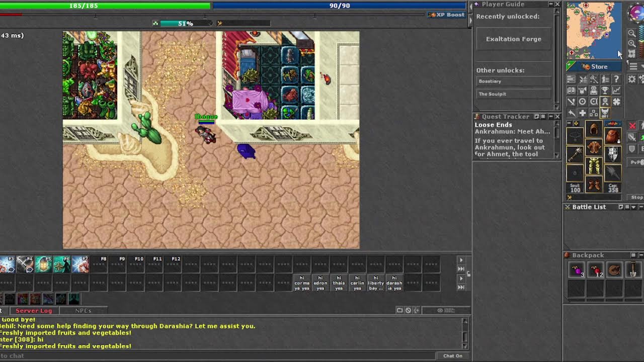
Task: Open the in-game Store
Action: pyautogui.click(x=594, y=66)
